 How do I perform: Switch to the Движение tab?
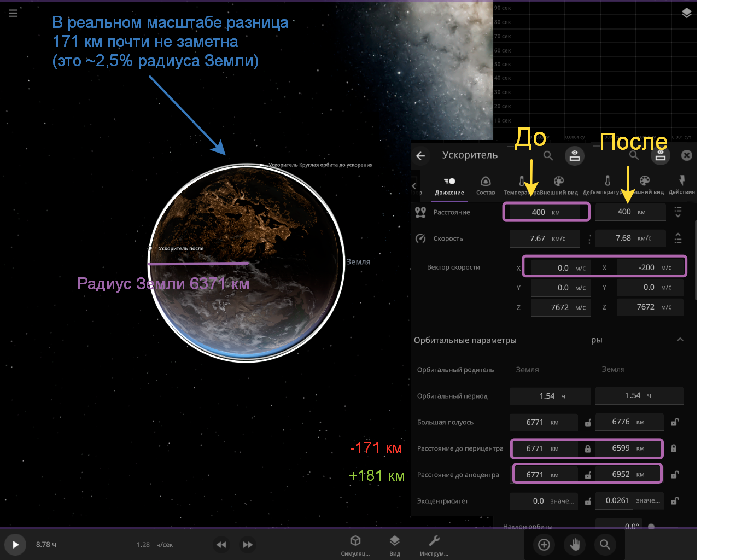pos(449,185)
